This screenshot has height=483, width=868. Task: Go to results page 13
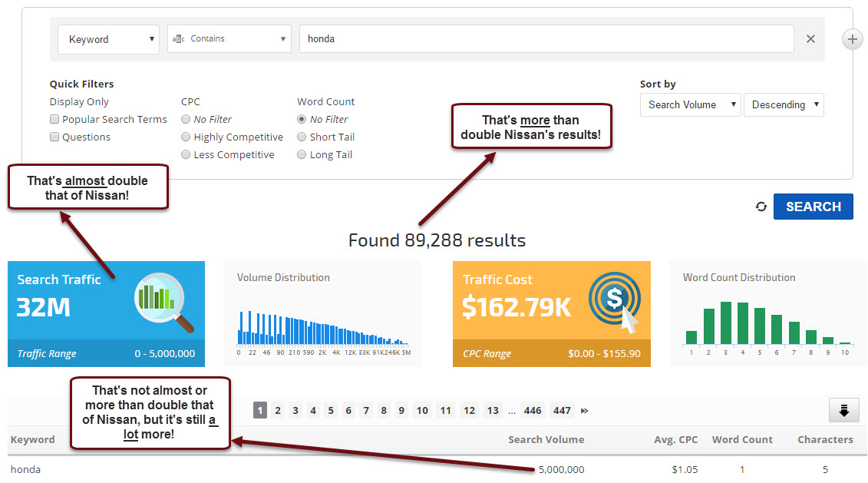coord(493,411)
